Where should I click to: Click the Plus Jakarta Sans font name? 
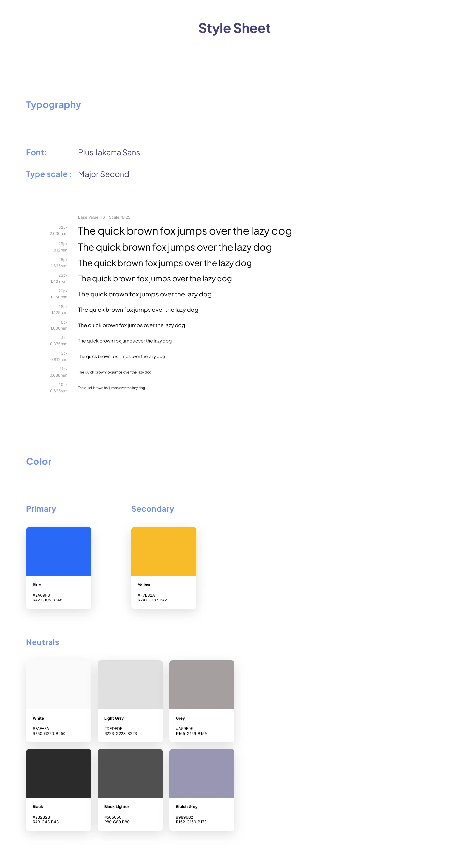click(x=109, y=153)
